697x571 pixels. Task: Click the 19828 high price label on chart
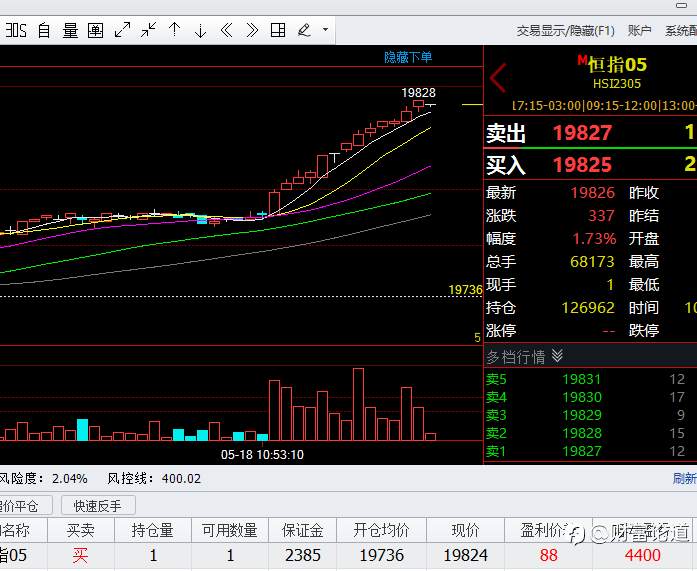pyautogui.click(x=418, y=92)
